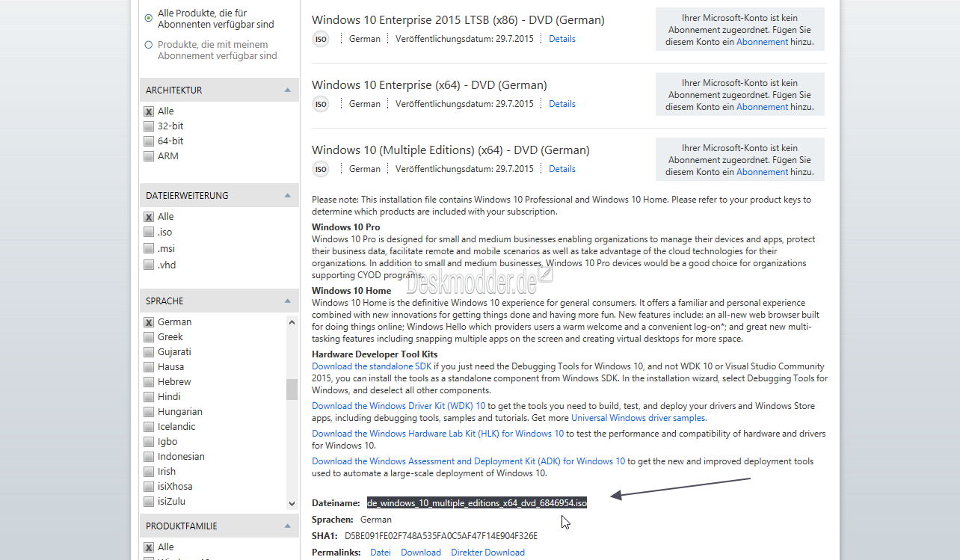The image size is (960, 560).
Task: Select 'Alle Produkte, die für Abonnenten verfügbar sind'
Action: coord(149,17)
